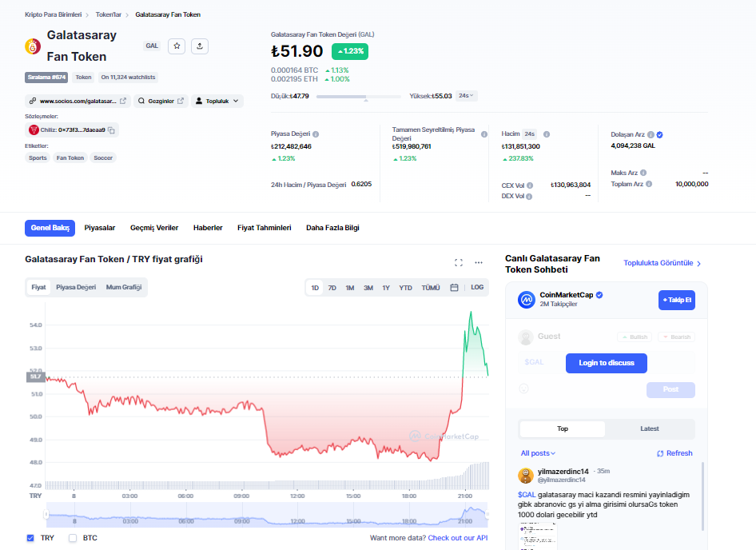Open the Check out our API link
The width and height of the screenshot is (756, 550).
point(457,538)
